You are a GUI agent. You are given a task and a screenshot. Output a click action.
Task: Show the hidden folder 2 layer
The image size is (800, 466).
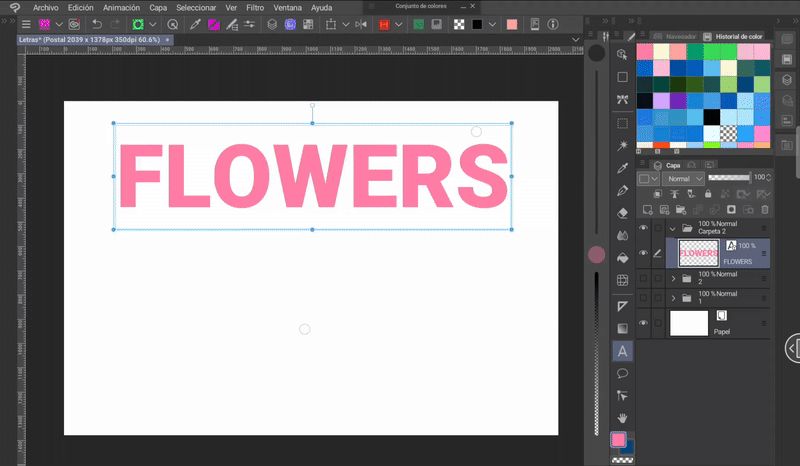(643, 278)
